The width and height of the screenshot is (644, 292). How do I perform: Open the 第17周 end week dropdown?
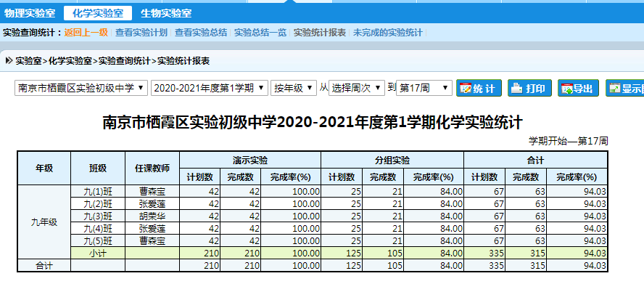(x=424, y=88)
